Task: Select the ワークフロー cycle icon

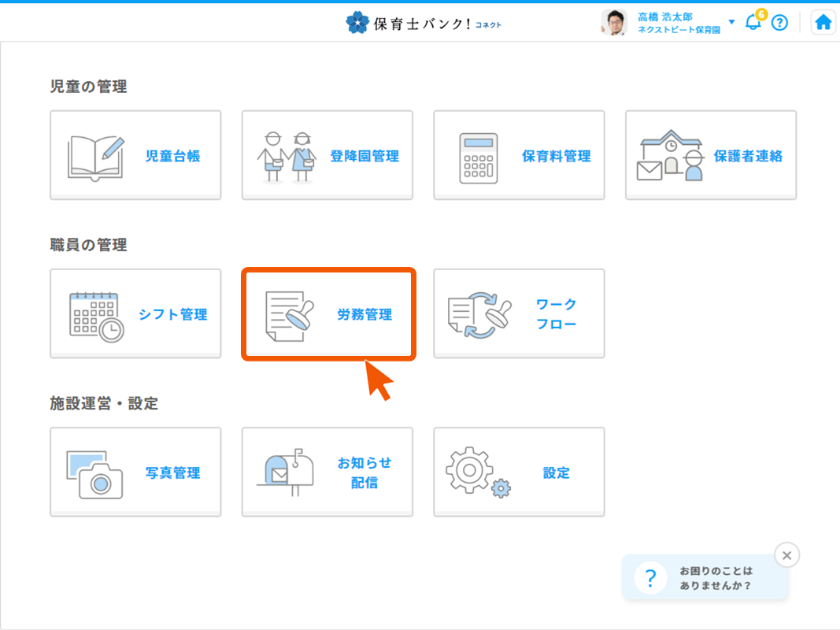Action: 479,316
